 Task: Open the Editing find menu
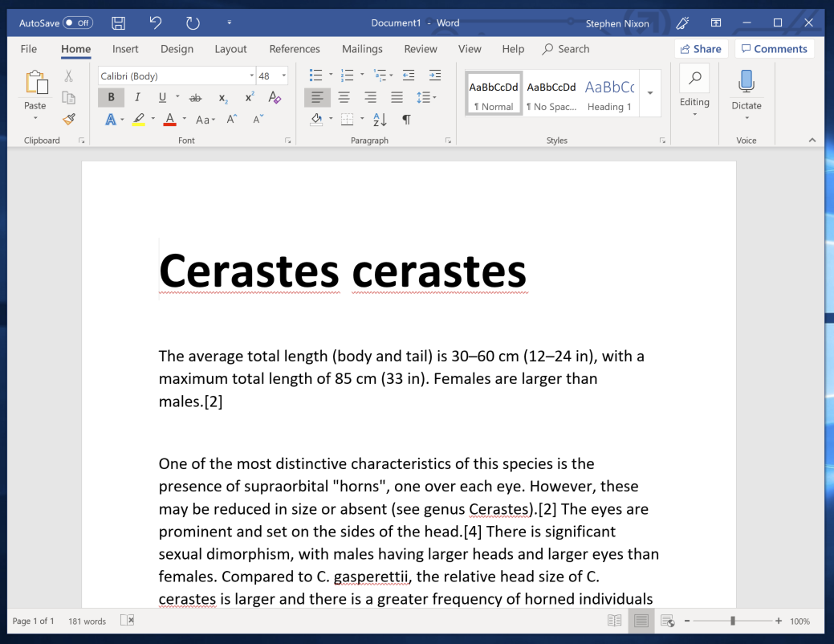(694, 91)
